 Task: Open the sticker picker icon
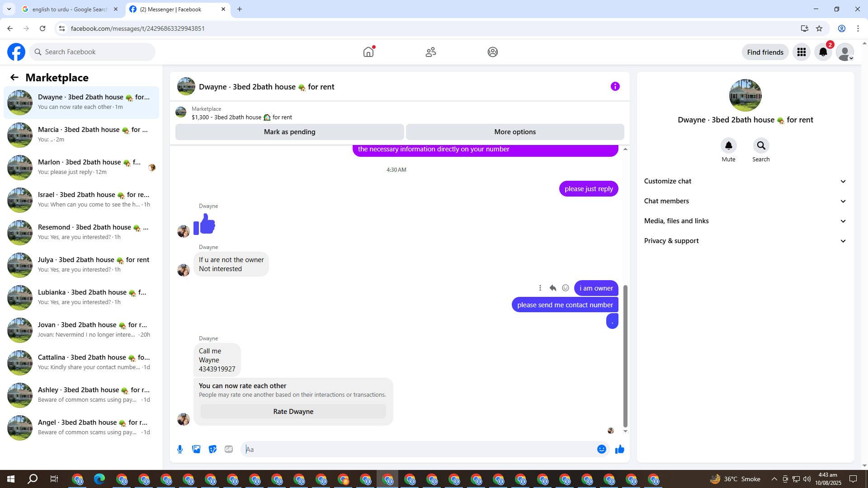click(x=212, y=449)
